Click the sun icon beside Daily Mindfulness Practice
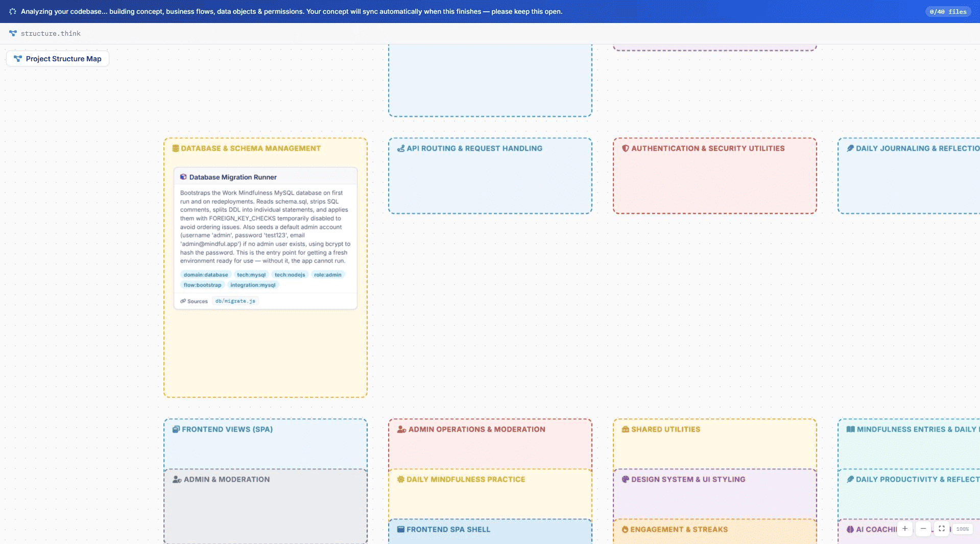 coord(400,479)
